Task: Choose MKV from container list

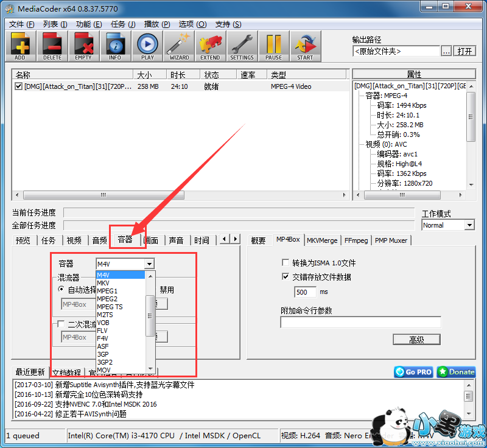Action: (121, 283)
